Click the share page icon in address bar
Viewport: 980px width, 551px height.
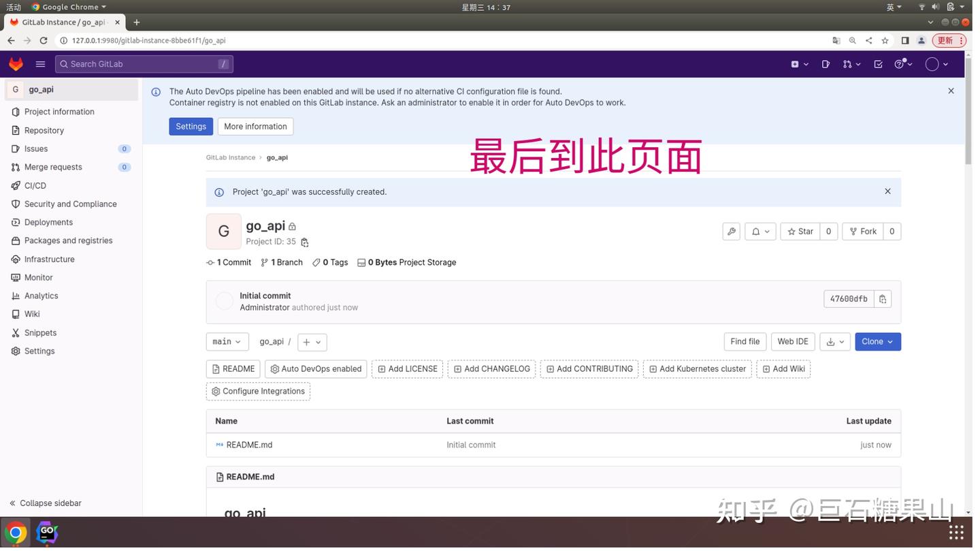coord(868,40)
